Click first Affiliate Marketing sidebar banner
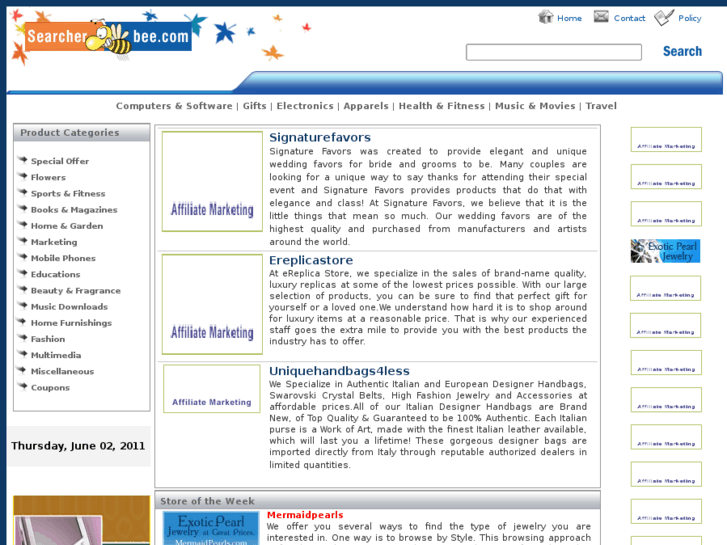This screenshot has height=545, width=727. pos(666,140)
